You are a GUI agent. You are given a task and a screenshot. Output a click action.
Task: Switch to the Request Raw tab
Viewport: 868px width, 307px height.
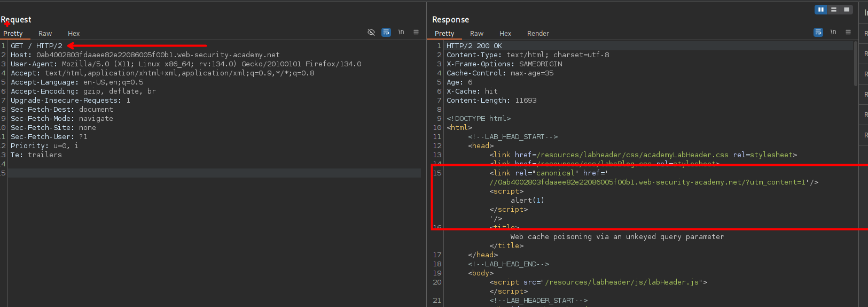[45, 33]
